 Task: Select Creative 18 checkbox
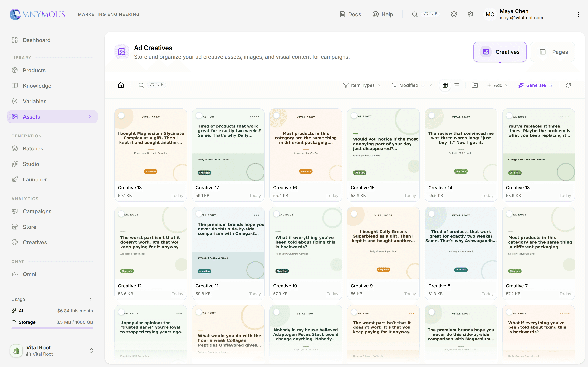click(x=121, y=116)
